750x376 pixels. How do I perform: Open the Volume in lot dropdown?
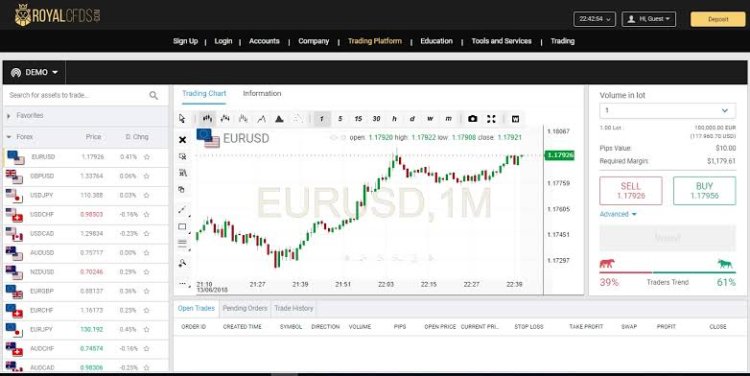(667, 111)
